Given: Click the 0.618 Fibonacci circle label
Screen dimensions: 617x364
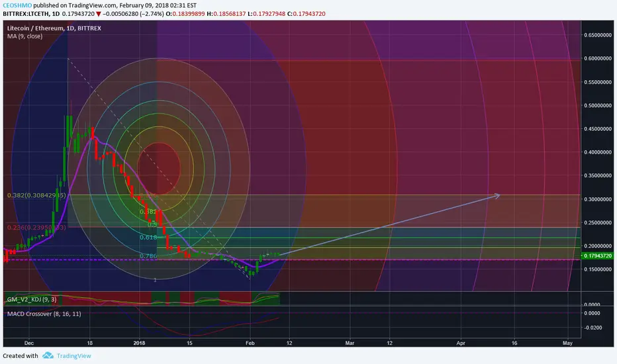Looking at the screenshot, I should [148, 238].
